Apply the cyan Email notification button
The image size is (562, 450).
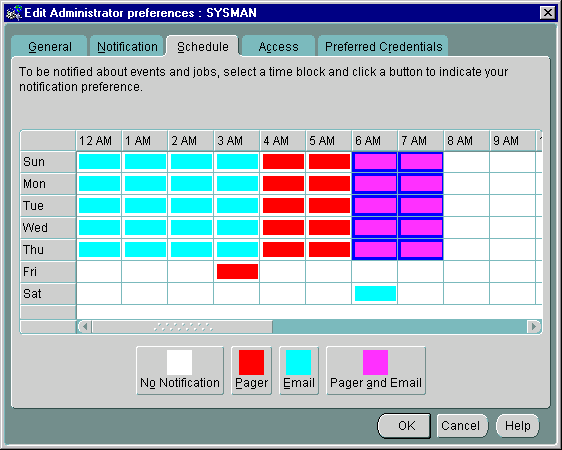299,370
